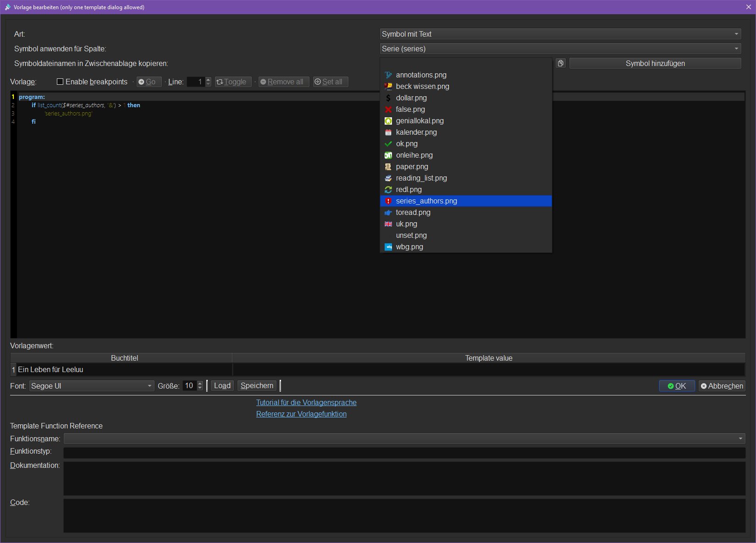
Task: Select series_authors.png in the list
Action: [426, 201]
